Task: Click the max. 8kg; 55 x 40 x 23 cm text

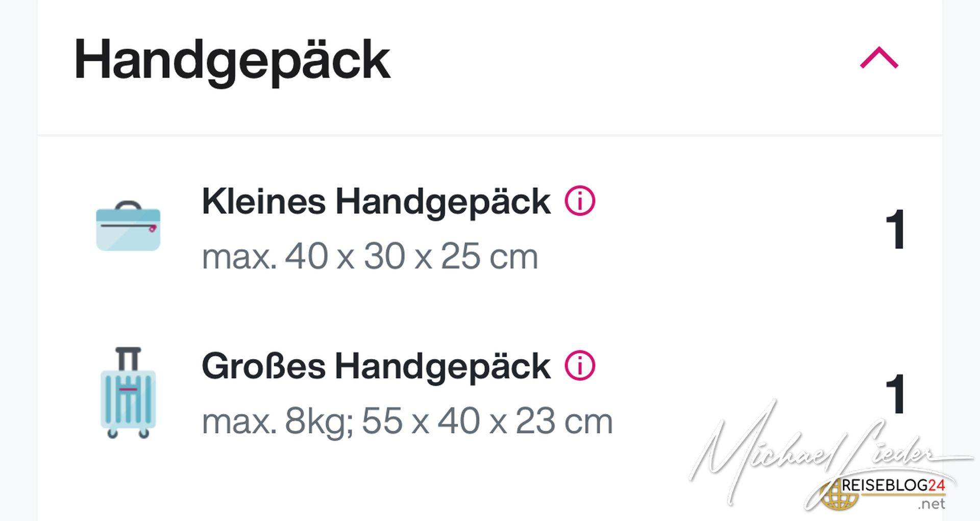Action: click(x=407, y=421)
